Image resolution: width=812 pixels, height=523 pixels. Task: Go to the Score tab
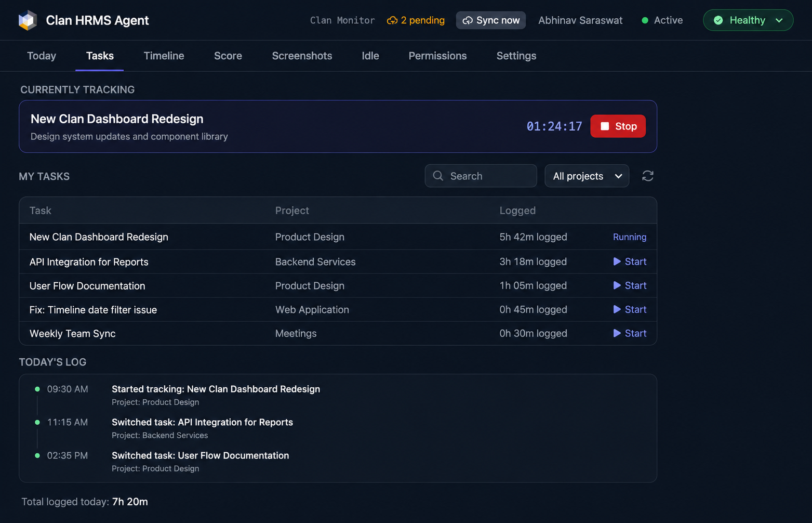coord(228,56)
